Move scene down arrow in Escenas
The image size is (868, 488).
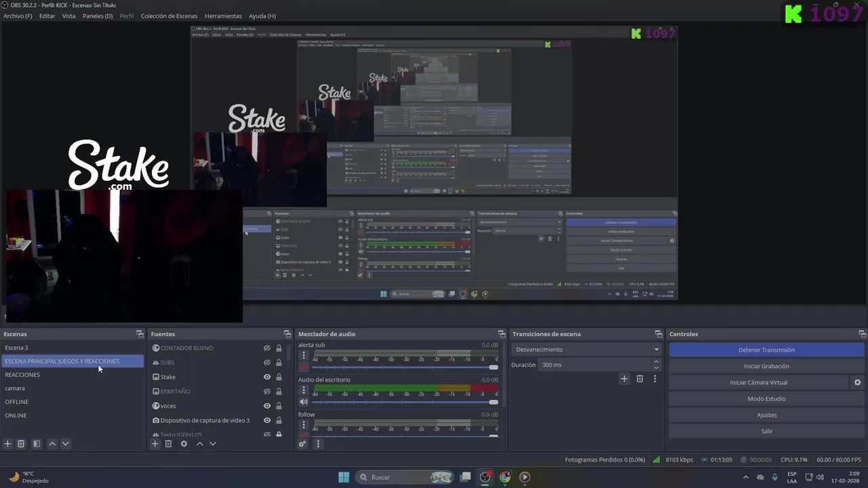pyautogui.click(x=65, y=444)
